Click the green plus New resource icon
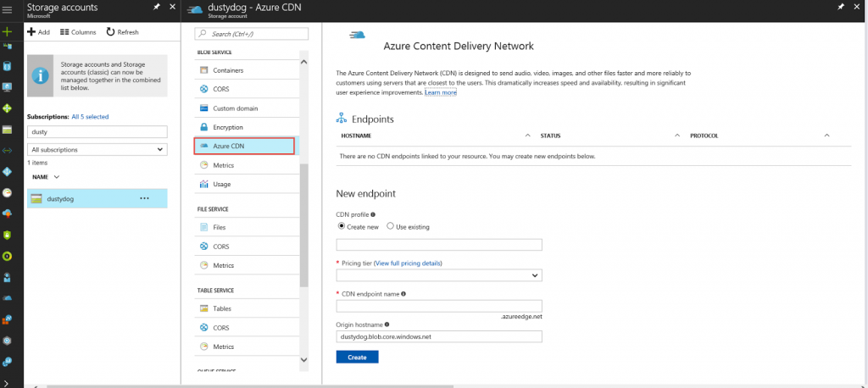Screen dimensions: 868x388 pyautogui.click(x=7, y=30)
